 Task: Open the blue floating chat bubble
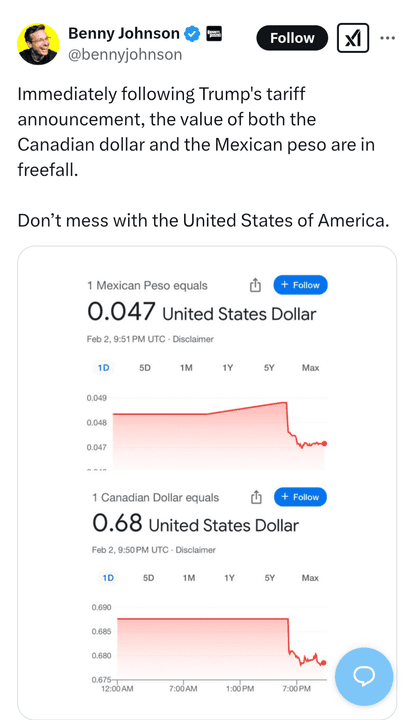coord(364,676)
